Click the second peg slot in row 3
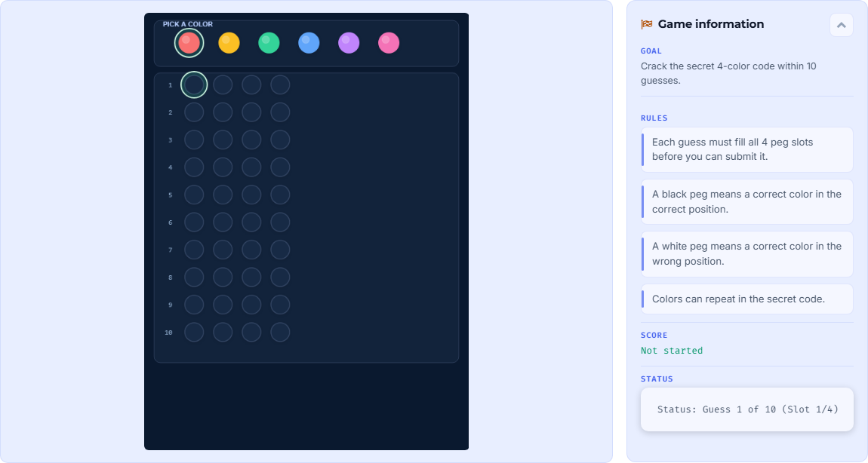 [x=223, y=140]
